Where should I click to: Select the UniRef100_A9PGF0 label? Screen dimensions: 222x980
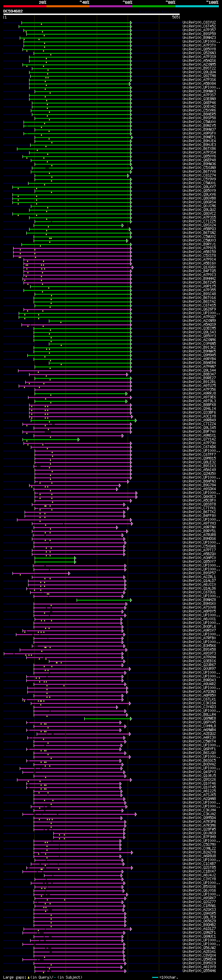click(x=199, y=133)
